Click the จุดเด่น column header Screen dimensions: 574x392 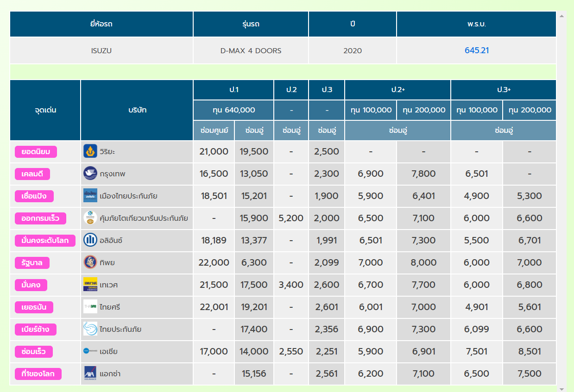coord(45,110)
